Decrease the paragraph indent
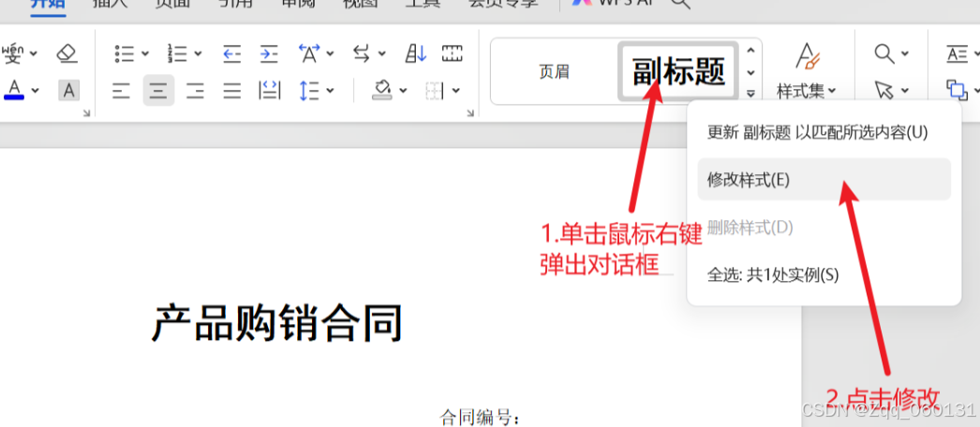 (x=231, y=54)
